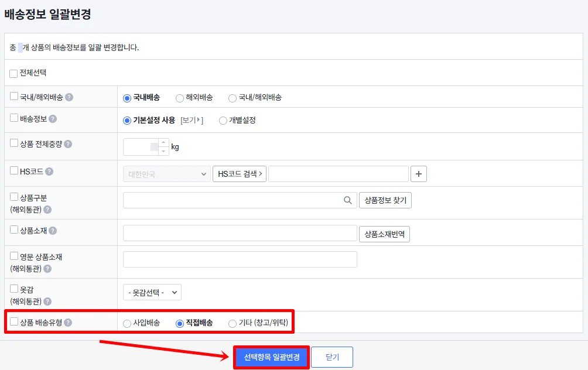Check the 배송정보 row checkbox
Viewport: 588px width, 370px height.
tap(14, 118)
